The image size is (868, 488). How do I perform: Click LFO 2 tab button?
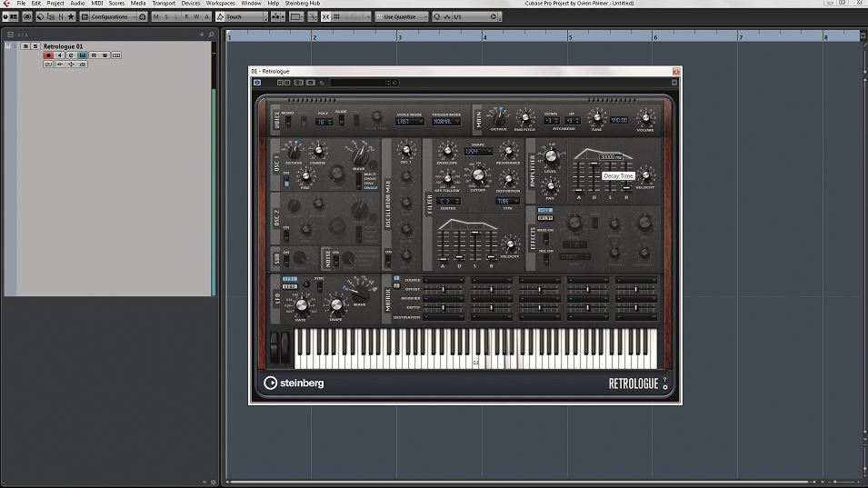290,286
